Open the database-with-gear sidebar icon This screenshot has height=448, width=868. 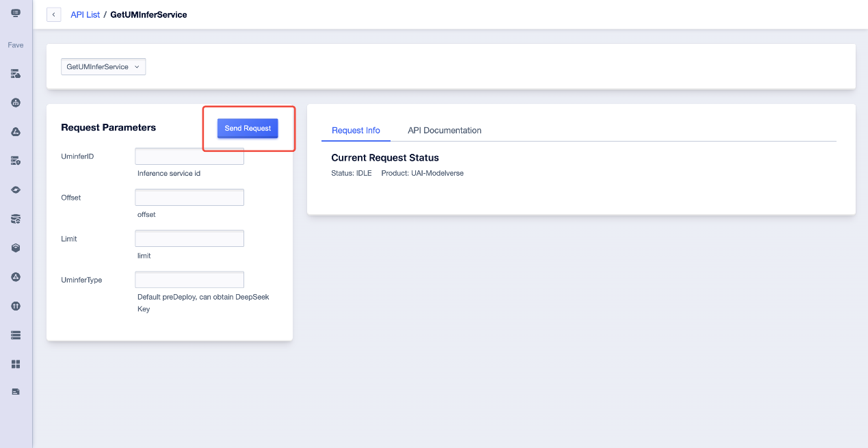pyautogui.click(x=15, y=219)
